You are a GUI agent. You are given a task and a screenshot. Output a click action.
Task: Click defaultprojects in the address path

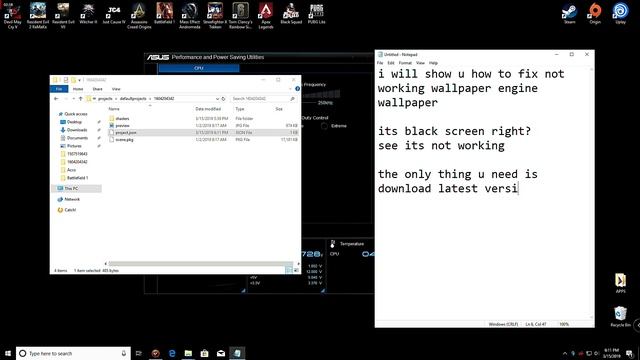pyautogui.click(x=133, y=99)
